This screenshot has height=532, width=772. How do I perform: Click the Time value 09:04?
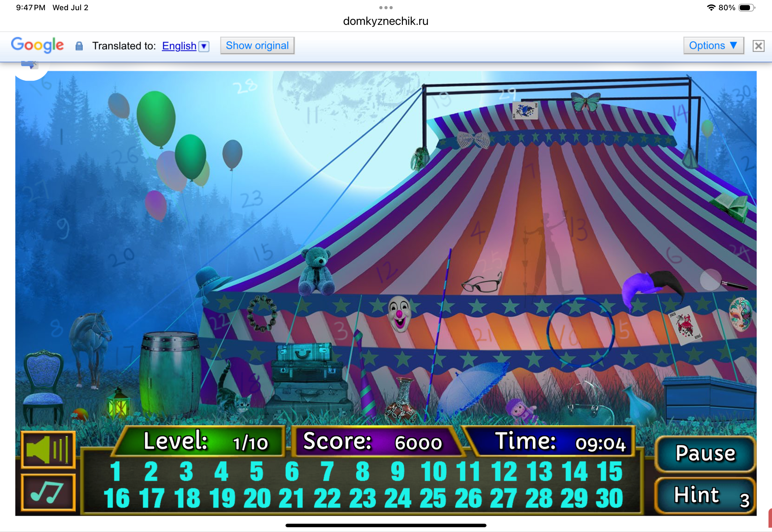(600, 444)
